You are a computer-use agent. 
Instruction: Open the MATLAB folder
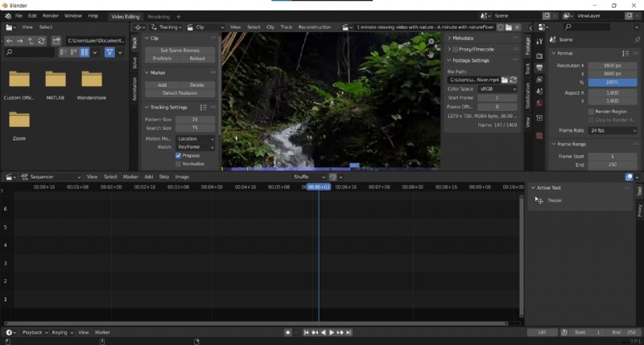coord(56,85)
